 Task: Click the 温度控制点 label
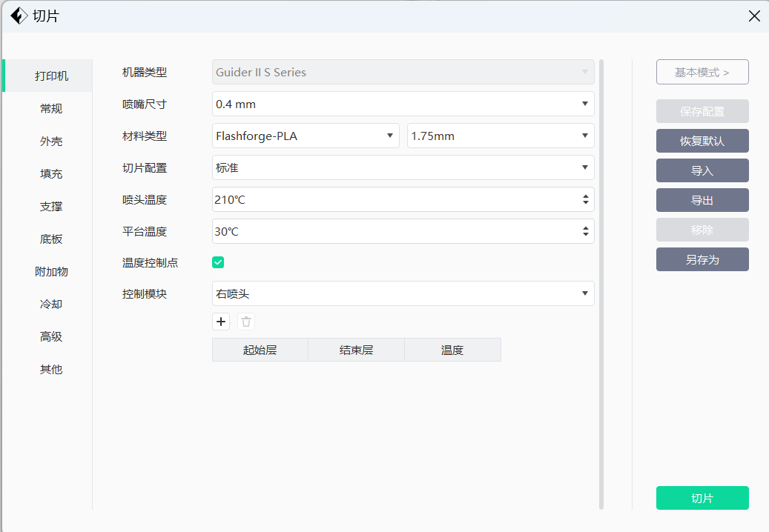click(x=150, y=263)
